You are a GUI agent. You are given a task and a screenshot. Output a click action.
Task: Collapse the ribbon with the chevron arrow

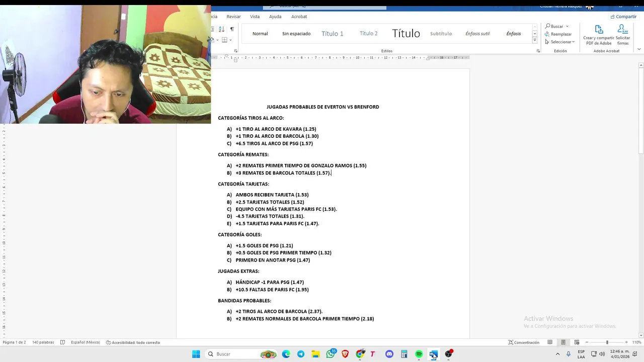639,49
